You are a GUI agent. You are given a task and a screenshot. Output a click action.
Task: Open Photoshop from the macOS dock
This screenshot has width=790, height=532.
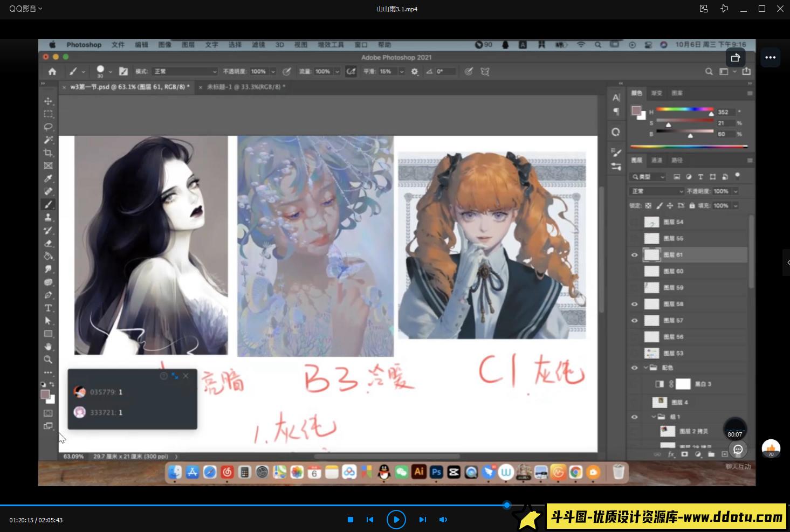pyautogui.click(x=436, y=472)
